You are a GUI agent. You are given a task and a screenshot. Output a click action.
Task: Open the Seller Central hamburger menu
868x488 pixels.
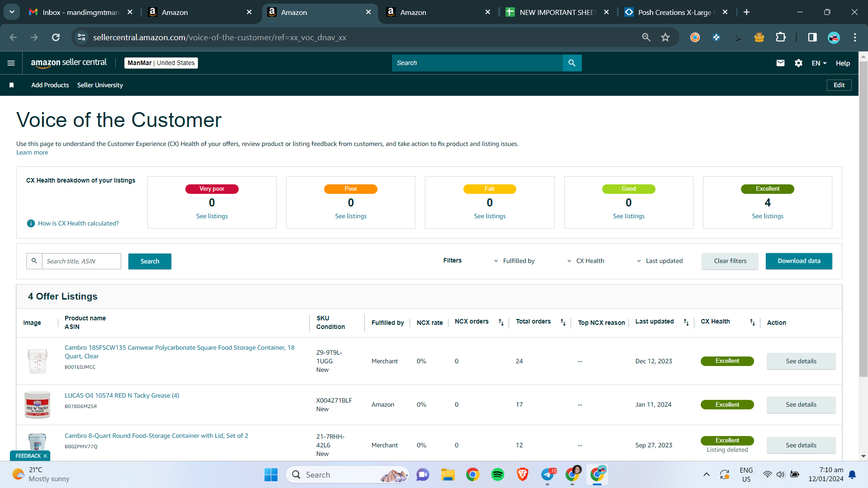11,63
